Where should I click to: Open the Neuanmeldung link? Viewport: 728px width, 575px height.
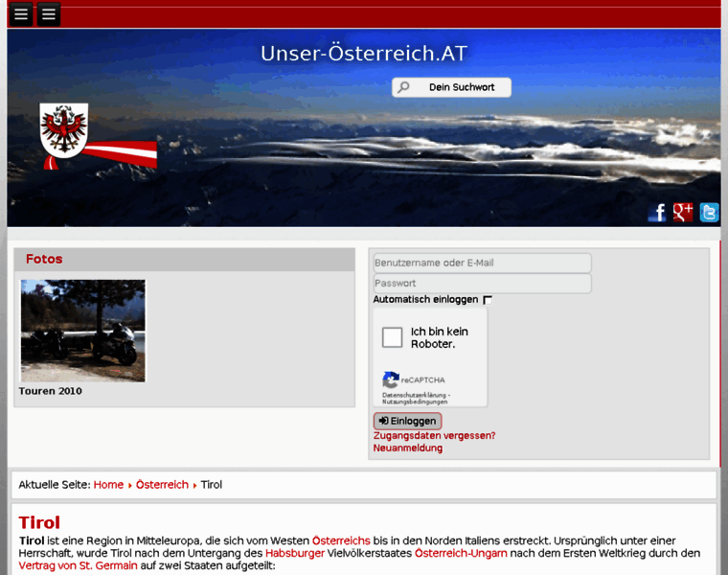(x=408, y=448)
